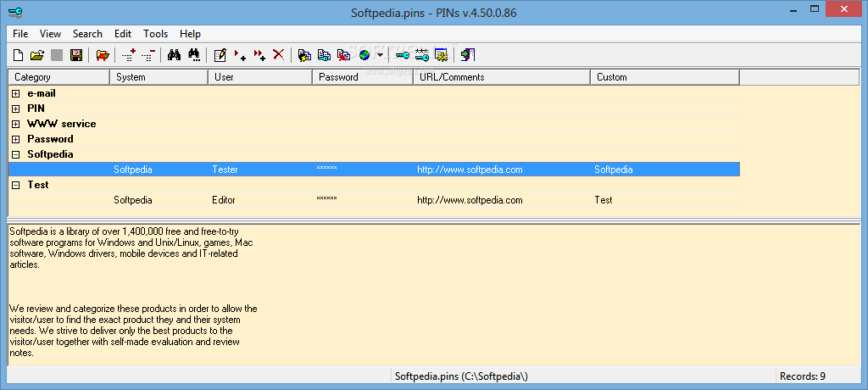
Task: Click inside the comments text pane
Action: tap(433, 295)
